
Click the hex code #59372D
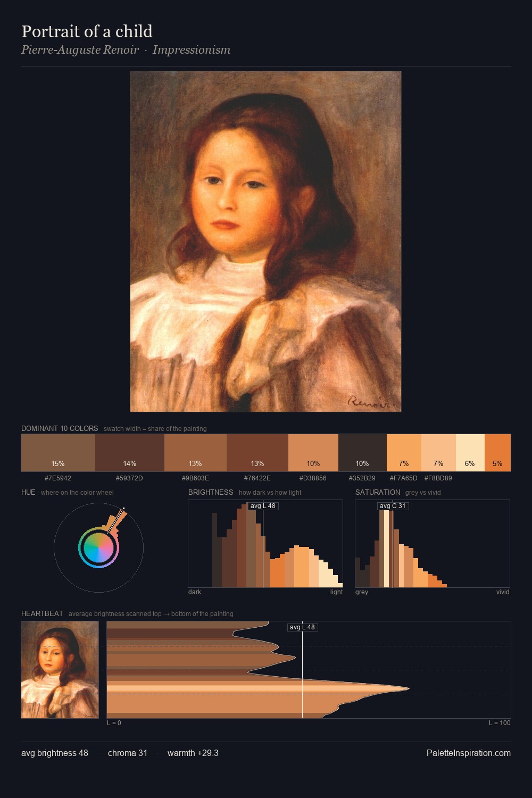pyautogui.click(x=129, y=478)
